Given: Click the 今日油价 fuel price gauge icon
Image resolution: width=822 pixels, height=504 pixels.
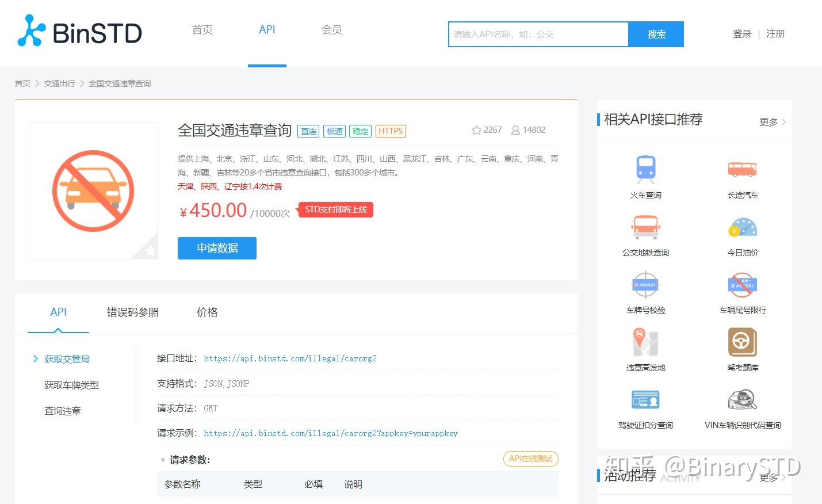Looking at the screenshot, I should pos(742,227).
